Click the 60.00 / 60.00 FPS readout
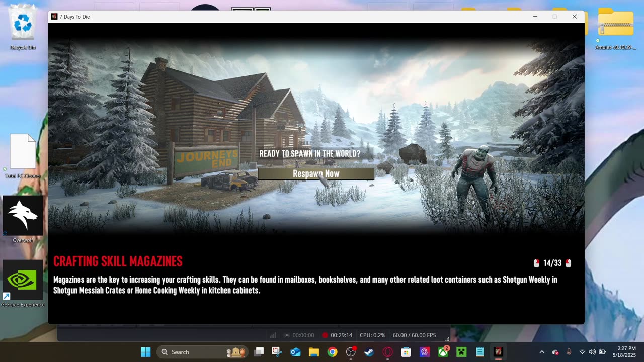Image resolution: width=644 pixels, height=362 pixels. coord(414,335)
